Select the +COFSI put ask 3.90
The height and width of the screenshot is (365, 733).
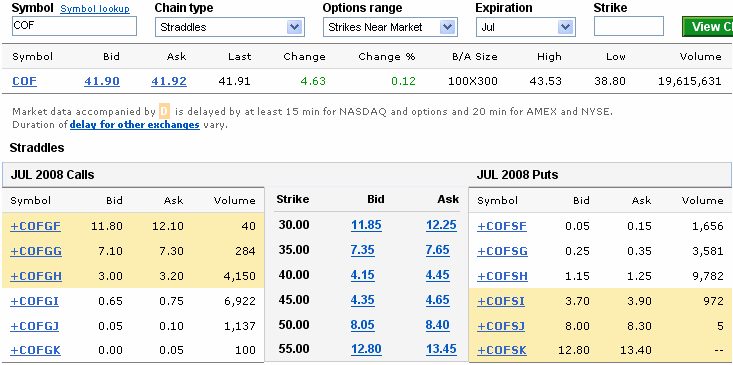[x=639, y=301]
